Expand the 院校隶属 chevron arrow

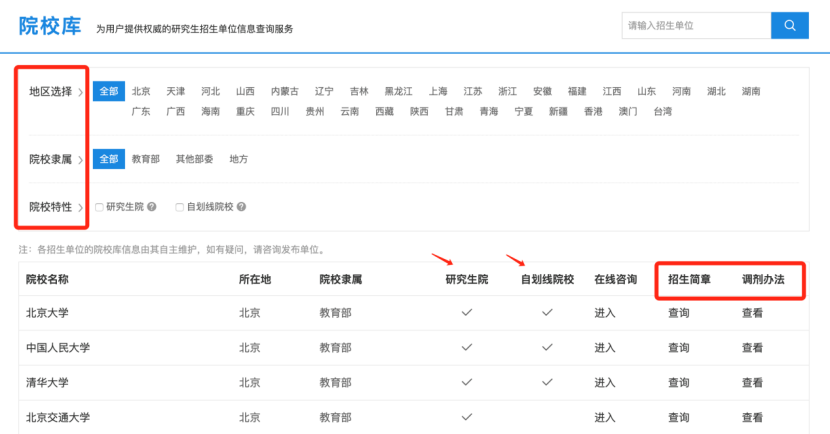coord(80,158)
